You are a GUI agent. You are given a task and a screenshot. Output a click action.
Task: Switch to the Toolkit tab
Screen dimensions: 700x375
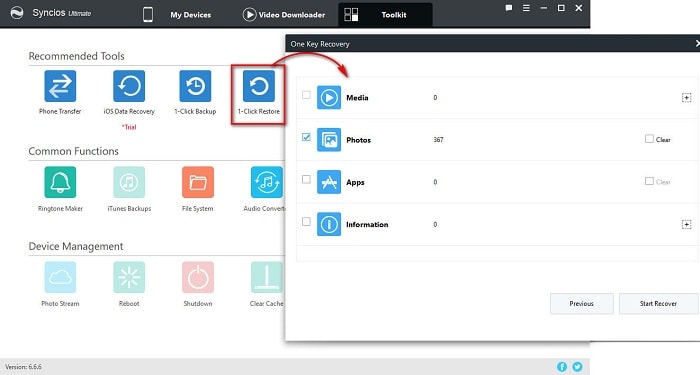pos(385,15)
